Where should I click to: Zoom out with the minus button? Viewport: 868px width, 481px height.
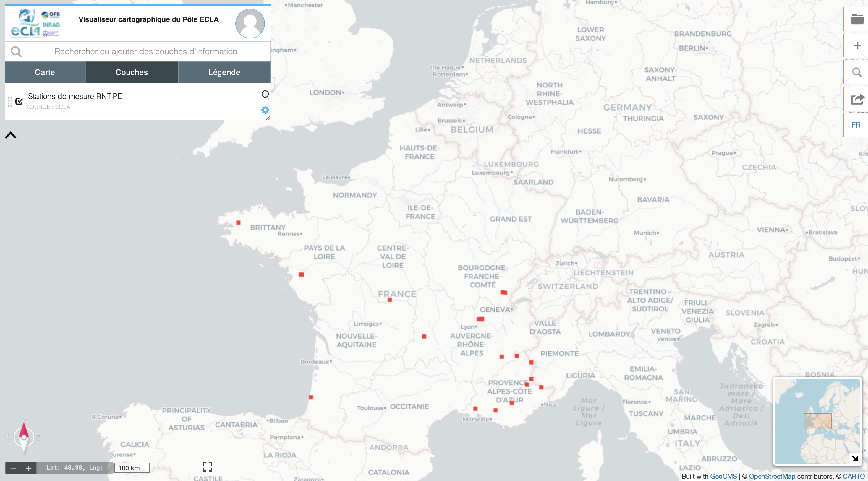13,468
